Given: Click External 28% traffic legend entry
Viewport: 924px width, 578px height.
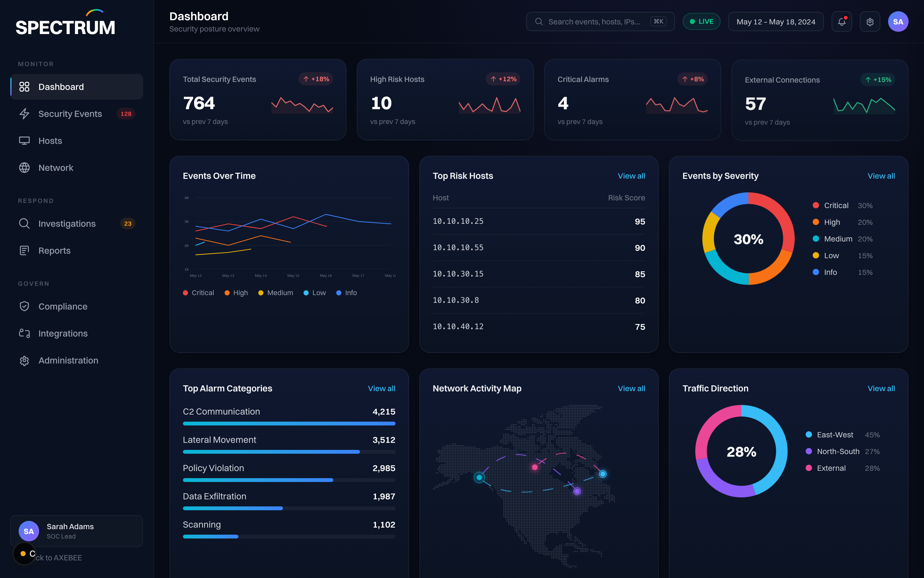Looking at the screenshot, I should click(843, 468).
